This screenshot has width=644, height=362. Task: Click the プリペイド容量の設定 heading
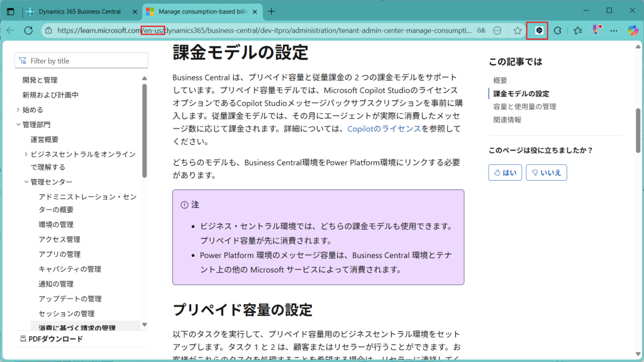coord(242,310)
